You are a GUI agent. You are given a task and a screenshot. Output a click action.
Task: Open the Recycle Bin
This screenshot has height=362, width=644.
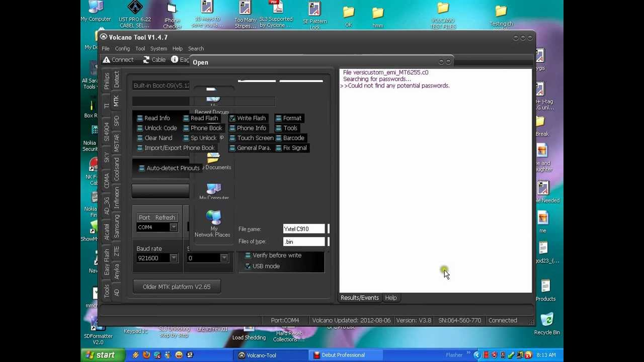click(x=547, y=324)
